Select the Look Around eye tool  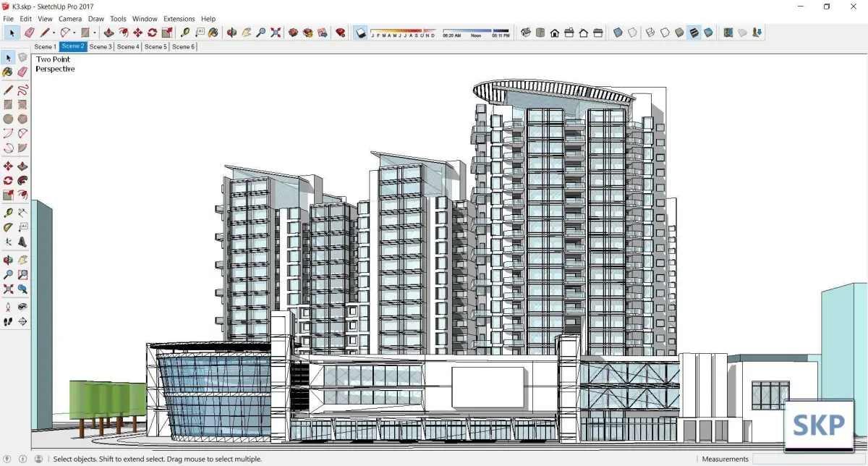pos(22,307)
